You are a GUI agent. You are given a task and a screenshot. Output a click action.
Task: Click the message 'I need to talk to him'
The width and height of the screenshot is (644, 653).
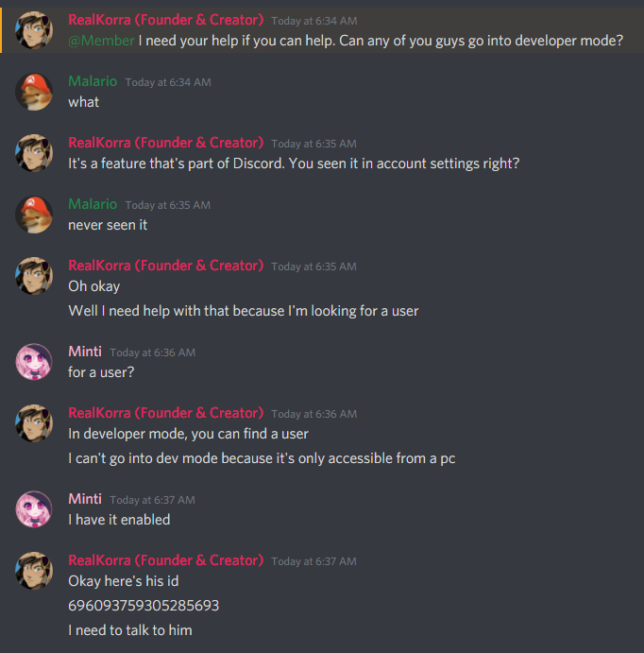click(x=130, y=630)
